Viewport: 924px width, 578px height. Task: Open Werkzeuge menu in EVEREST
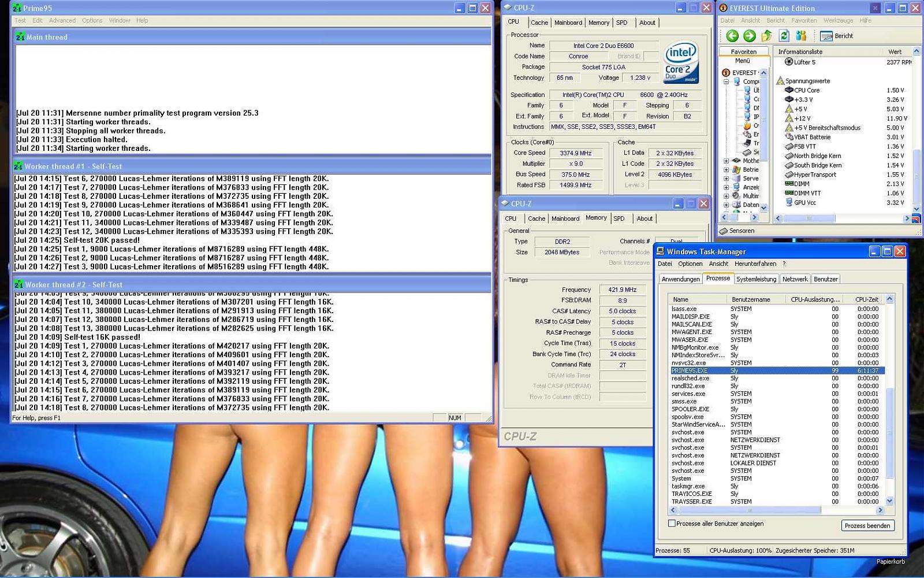(838, 20)
